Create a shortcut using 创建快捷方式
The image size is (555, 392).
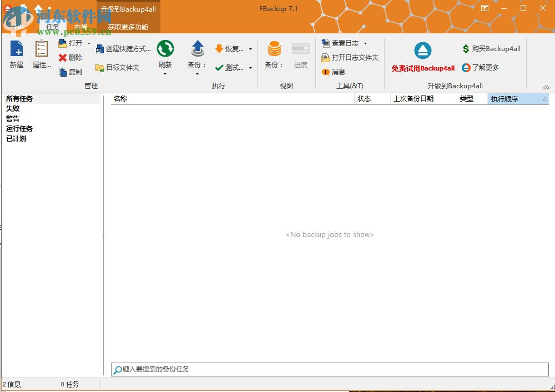coord(123,48)
